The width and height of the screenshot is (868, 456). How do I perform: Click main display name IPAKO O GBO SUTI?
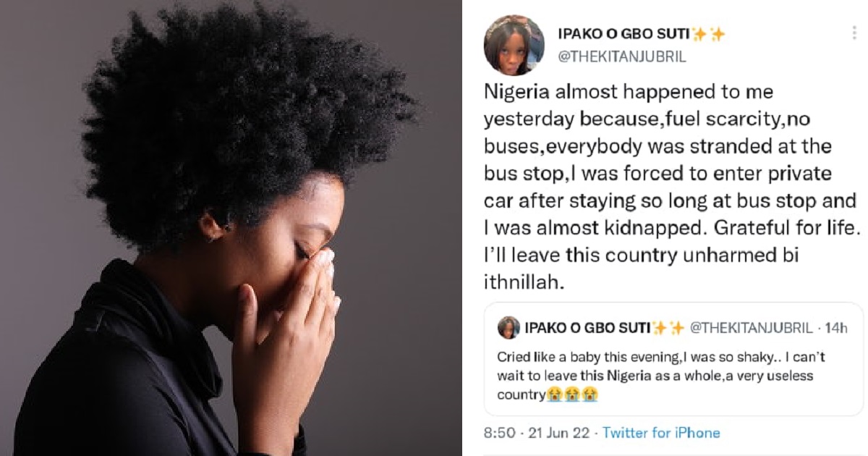tap(623, 34)
